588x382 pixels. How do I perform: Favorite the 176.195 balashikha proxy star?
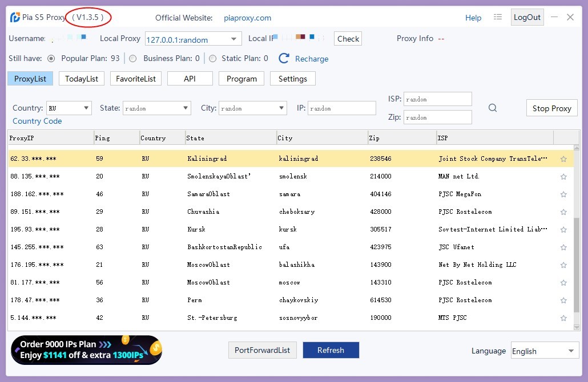tap(563, 265)
